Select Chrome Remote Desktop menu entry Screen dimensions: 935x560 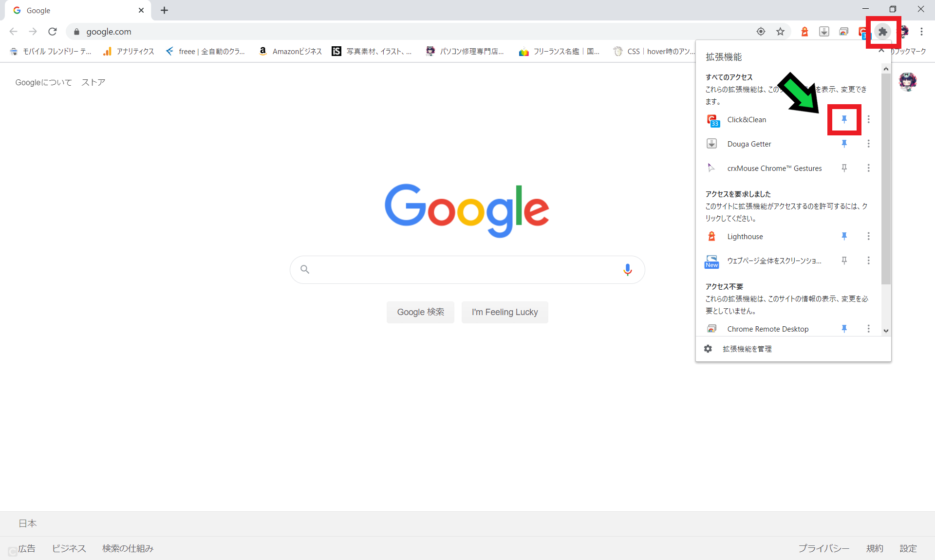click(x=767, y=329)
